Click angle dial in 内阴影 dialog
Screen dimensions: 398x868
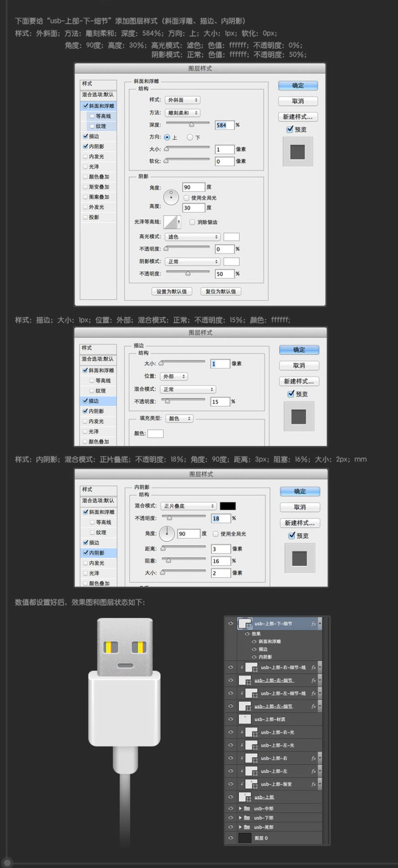tap(167, 534)
